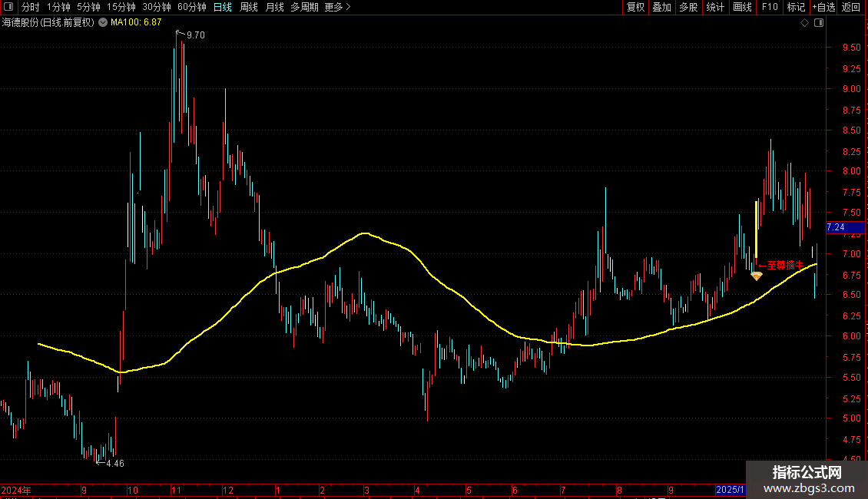The image size is (868, 499).
Task: Open the F10 company info
Action: (770, 7)
